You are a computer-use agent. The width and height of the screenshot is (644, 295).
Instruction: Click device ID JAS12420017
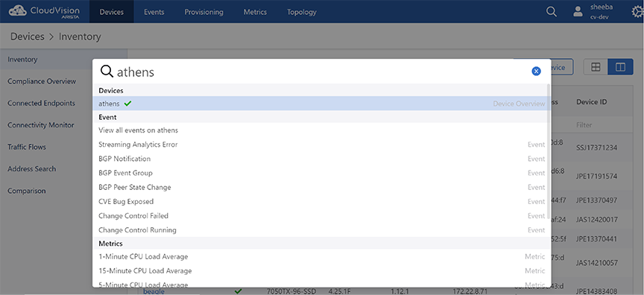pos(597,220)
